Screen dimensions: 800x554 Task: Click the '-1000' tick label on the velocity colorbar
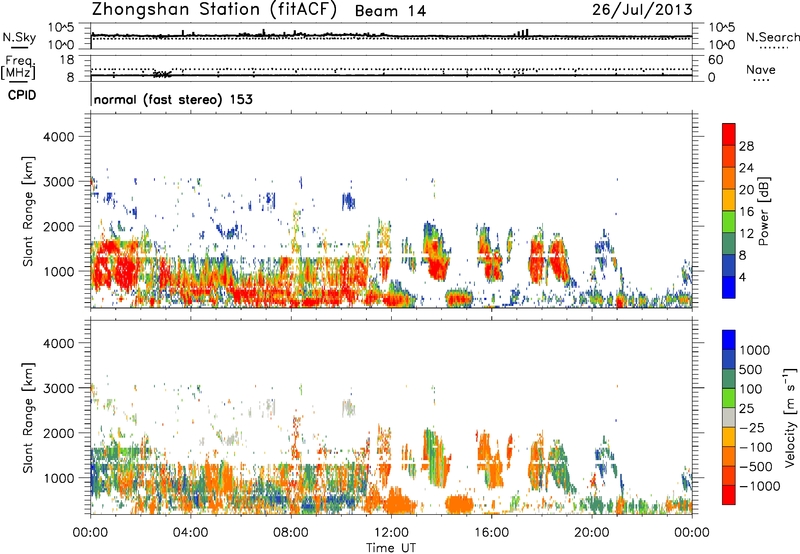point(760,486)
